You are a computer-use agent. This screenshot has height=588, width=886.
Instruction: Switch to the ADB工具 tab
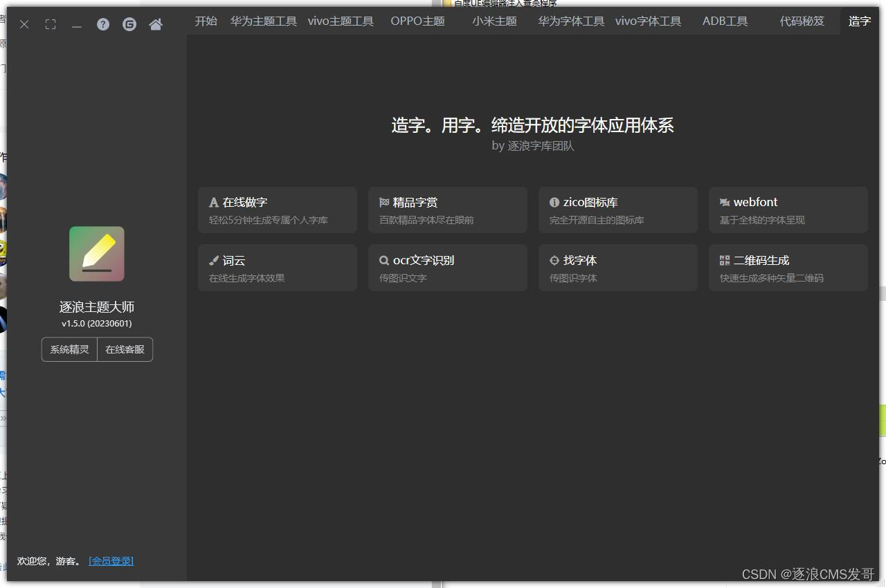click(x=725, y=21)
